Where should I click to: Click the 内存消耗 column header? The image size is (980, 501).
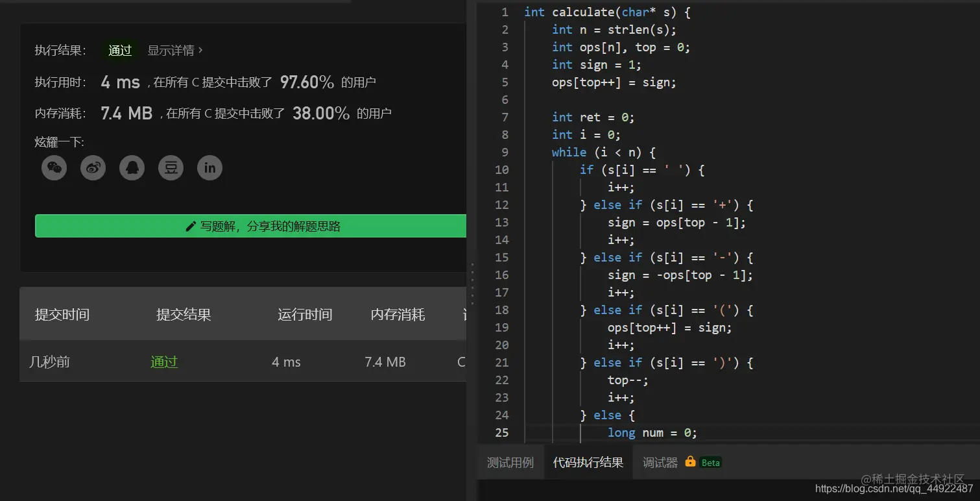tap(398, 315)
